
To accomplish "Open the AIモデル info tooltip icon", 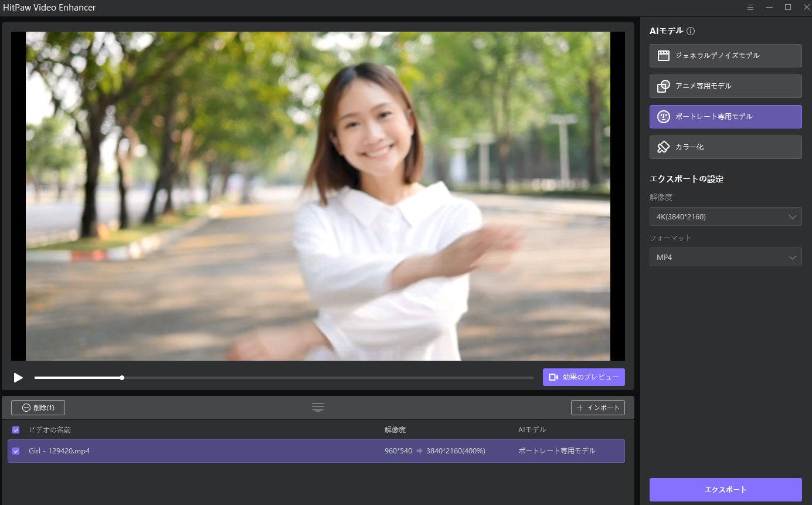I will 691,30.
